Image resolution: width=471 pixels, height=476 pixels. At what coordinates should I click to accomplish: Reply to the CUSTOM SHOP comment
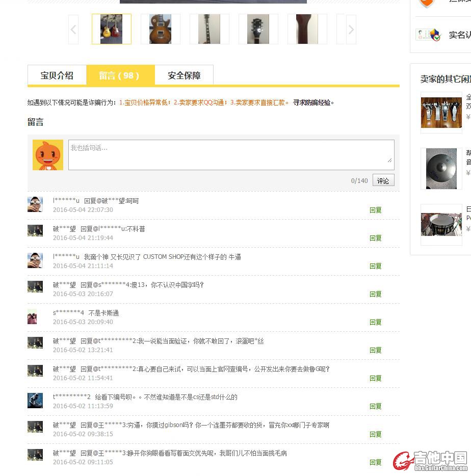pos(375,266)
